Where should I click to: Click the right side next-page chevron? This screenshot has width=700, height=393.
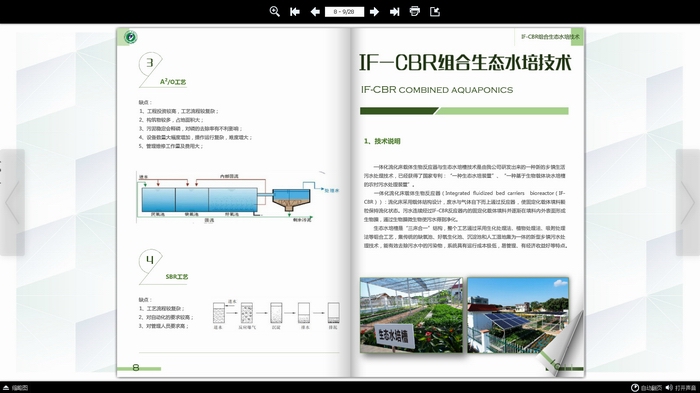coord(688,202)
